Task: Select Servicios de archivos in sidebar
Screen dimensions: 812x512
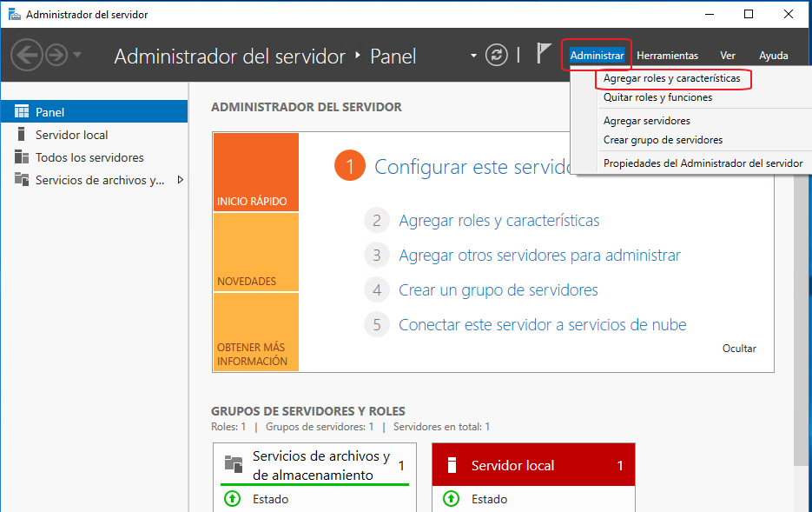Action: (95, 180)
